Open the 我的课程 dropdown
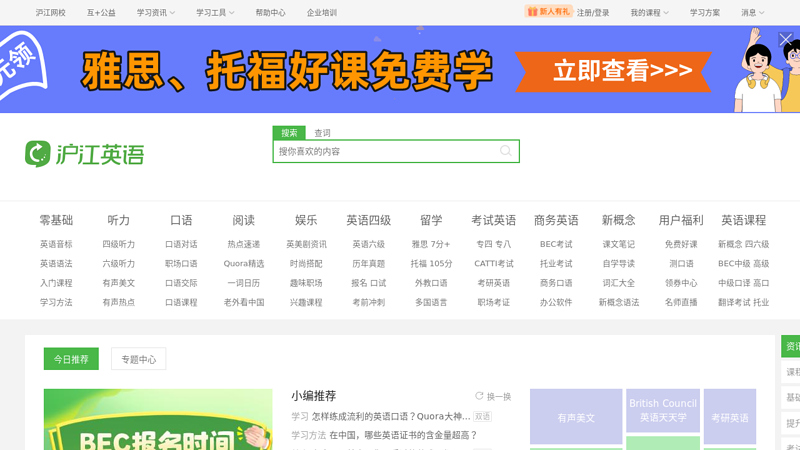Viewport: 800px width, 450px height. coord(649,13)
